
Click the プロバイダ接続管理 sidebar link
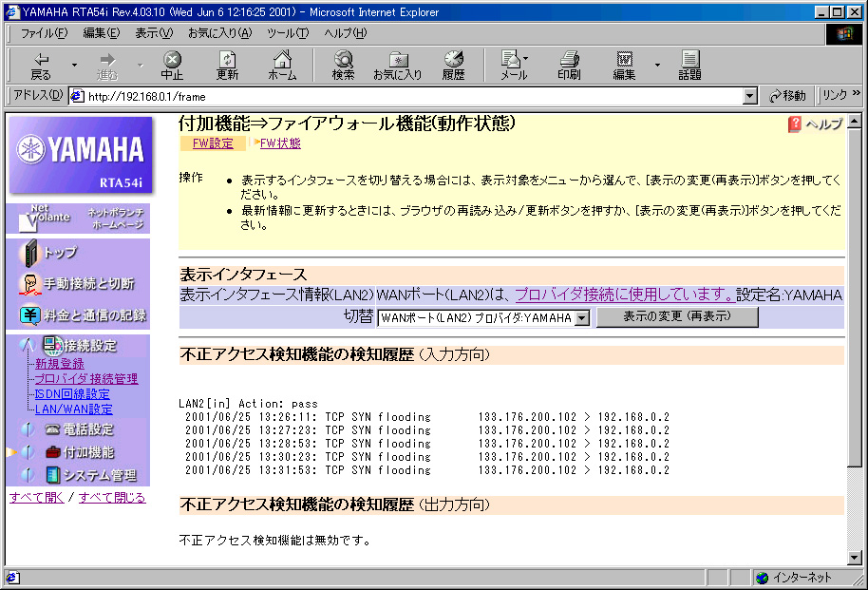86,379
